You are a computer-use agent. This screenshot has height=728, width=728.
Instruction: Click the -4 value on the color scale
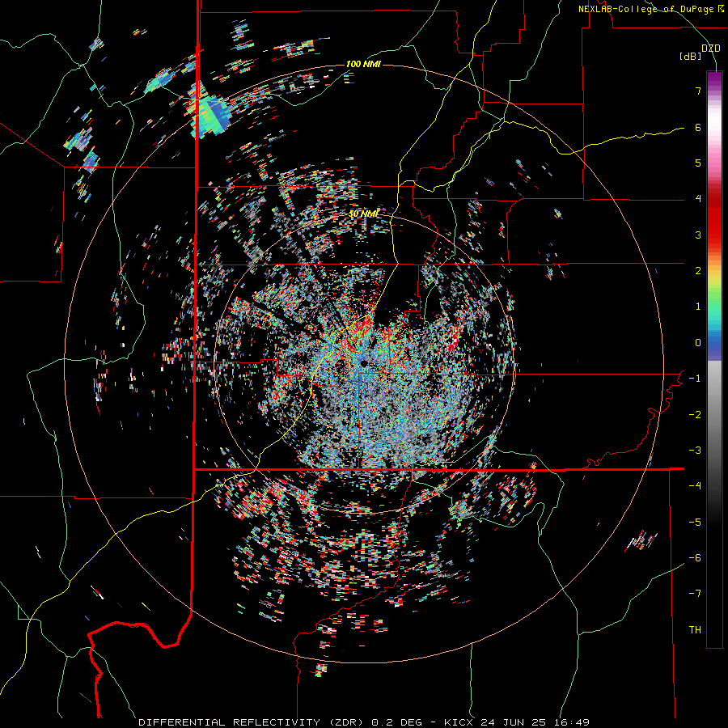695,486
